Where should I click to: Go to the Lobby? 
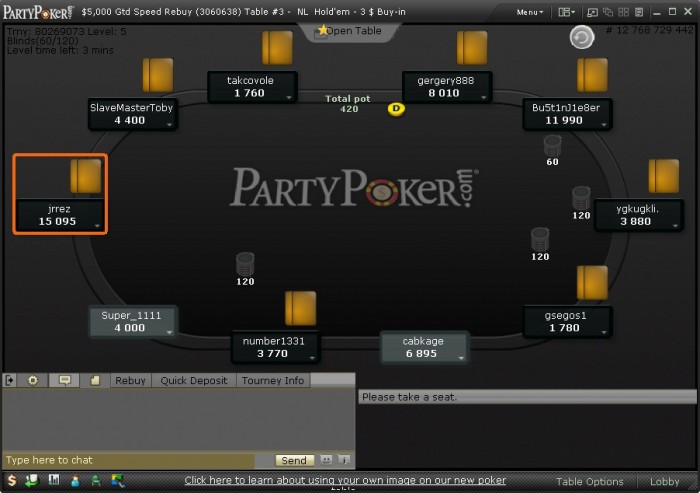click(664, 481)
